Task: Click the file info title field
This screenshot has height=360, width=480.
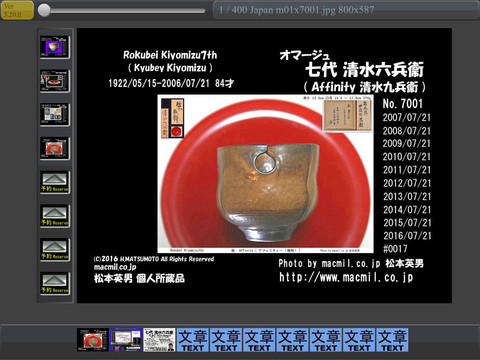Action: coord(346,10)
